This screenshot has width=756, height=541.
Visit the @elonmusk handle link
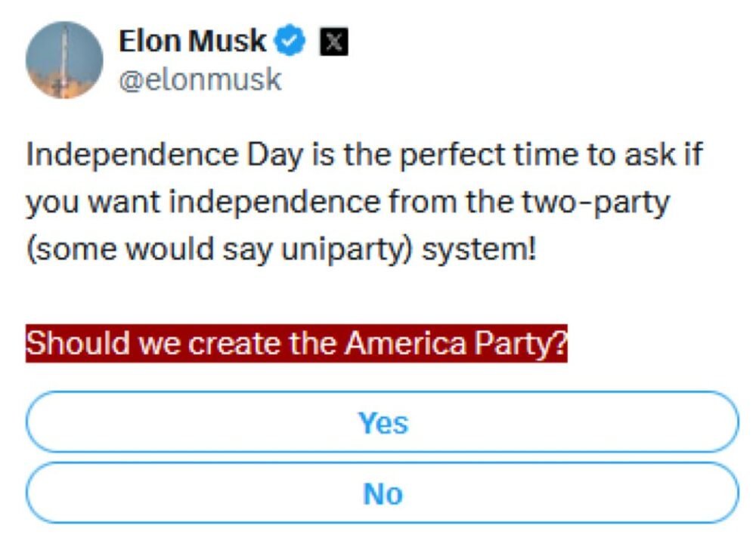[200, 79]
